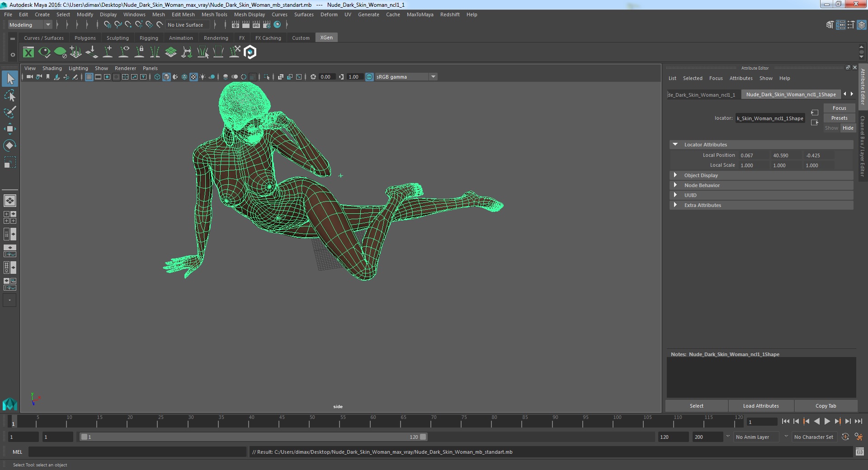
Task: Click the time range slider bar
Action: (253, 437)
